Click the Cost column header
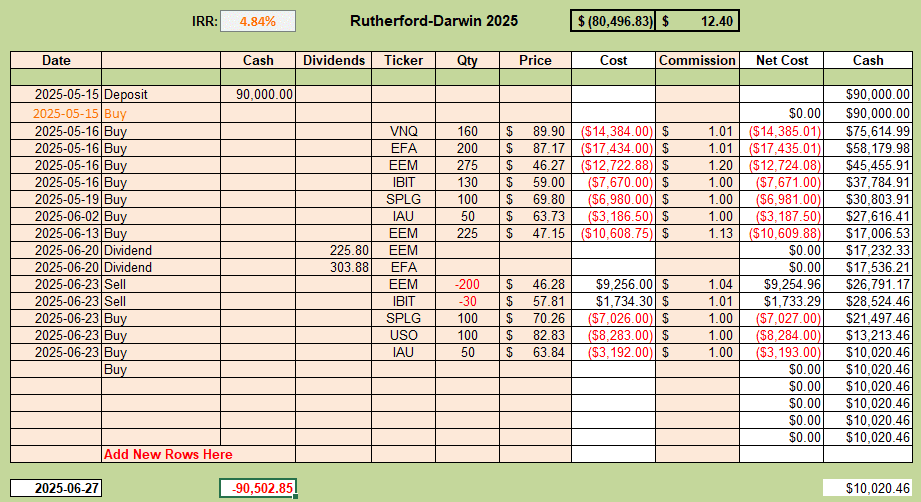This screenshot has height=502, width=921. (x=613, y=60)
